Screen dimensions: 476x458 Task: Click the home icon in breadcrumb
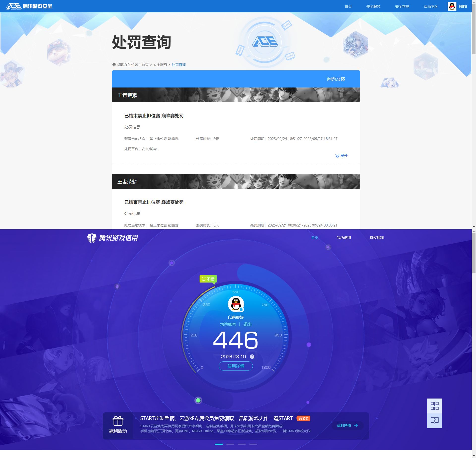114,65
